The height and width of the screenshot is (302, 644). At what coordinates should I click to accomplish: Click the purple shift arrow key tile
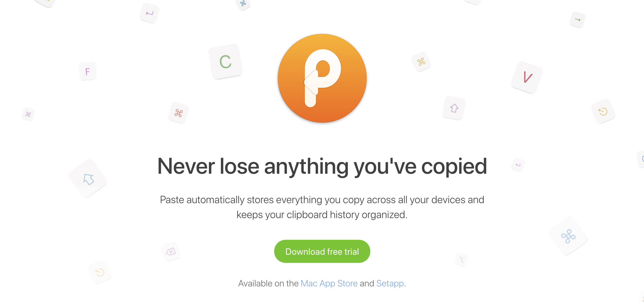click(x=454, y=108)
